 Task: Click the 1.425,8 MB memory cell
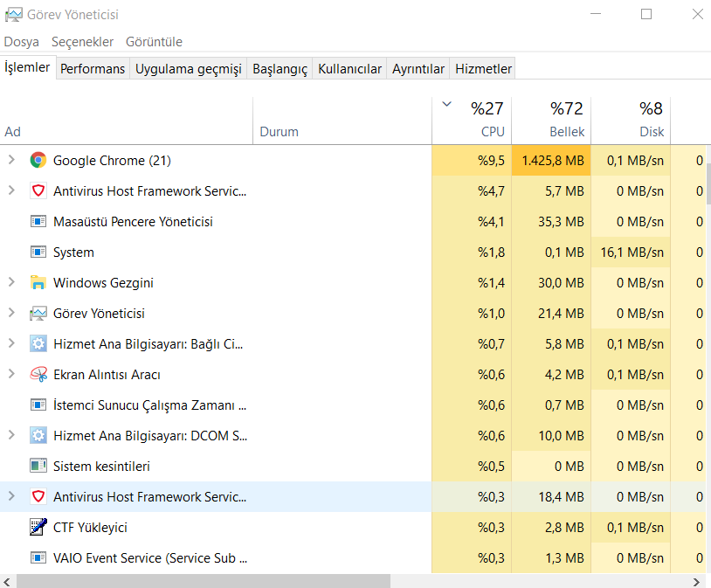tap(551, 160)
